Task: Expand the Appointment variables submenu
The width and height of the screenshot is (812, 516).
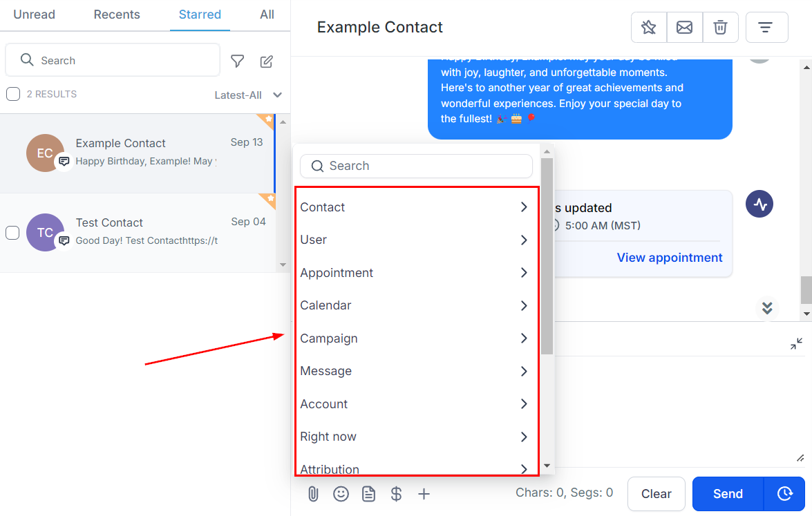Action: click(x=414, y=273)
